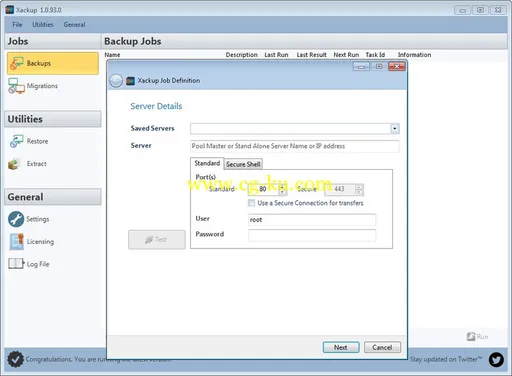Screen dimensions: 512x376
Task: Click the Last Result column header
Action: tap(312, 55)
